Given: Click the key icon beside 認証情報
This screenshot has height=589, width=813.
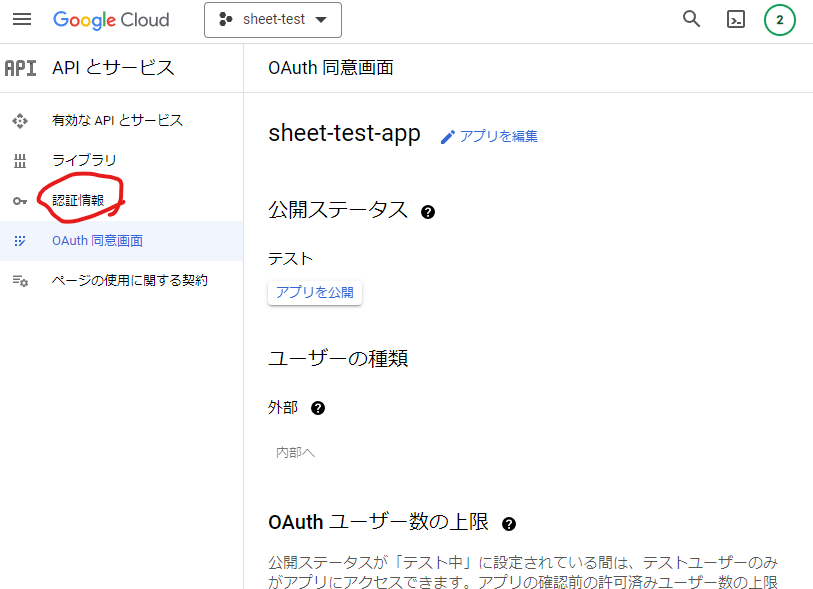Looking at the screenshot, I should click(x=20, y=200).
